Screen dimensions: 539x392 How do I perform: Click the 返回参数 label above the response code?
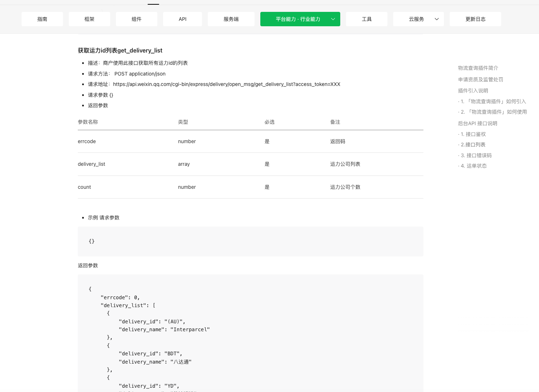coord(88,265)
